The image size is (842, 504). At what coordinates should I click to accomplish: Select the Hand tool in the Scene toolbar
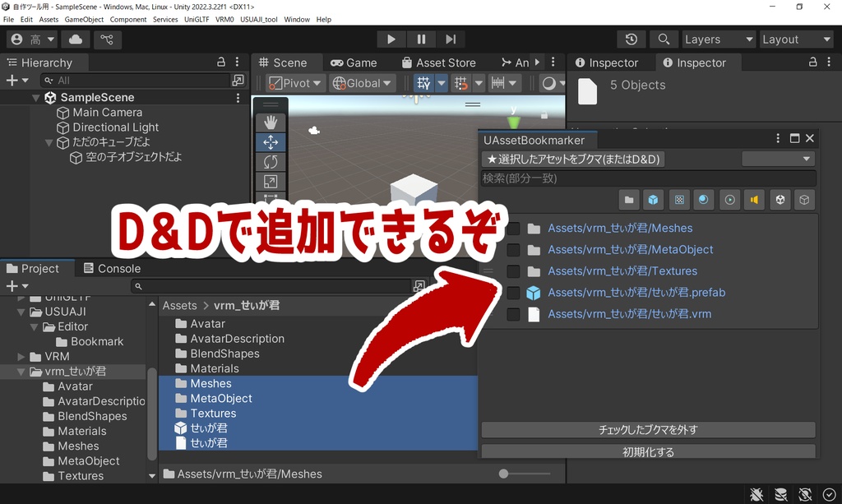(271, 121)
